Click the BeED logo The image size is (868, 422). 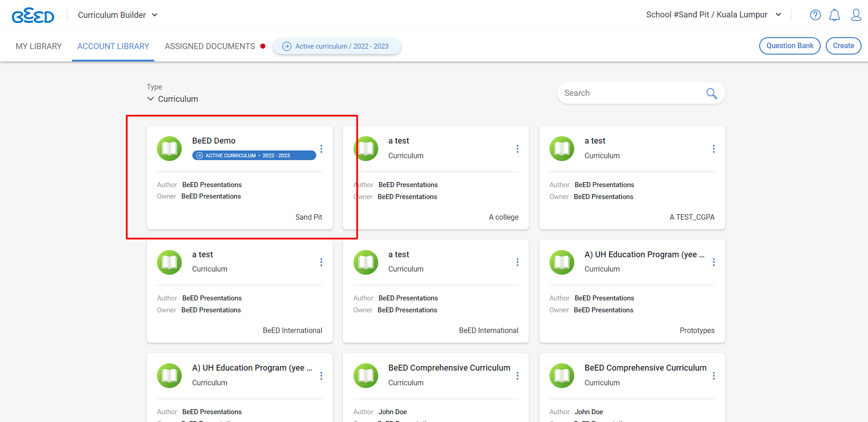point(33,15)
